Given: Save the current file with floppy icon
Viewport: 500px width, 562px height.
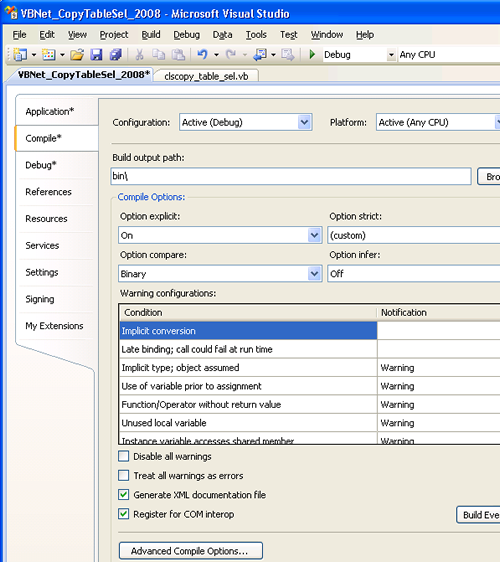Looking at the screenshot, I should tap(96, 54).
